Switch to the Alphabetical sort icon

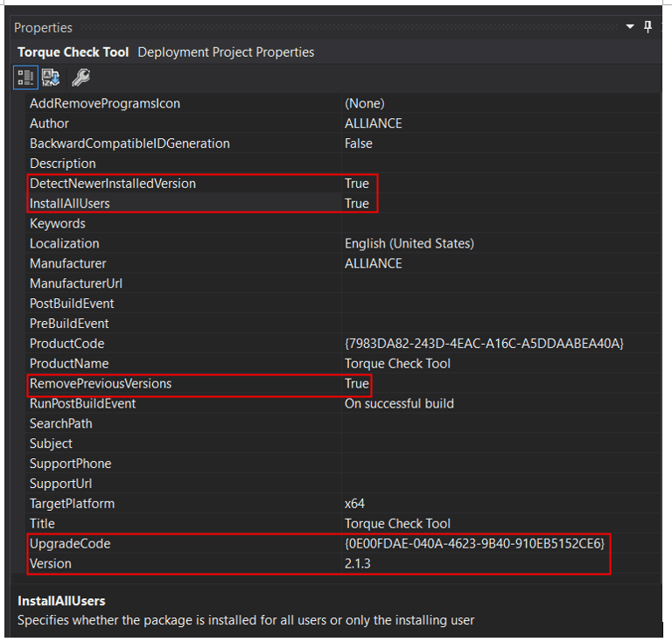pyautogui.click(x=51, y=78)
